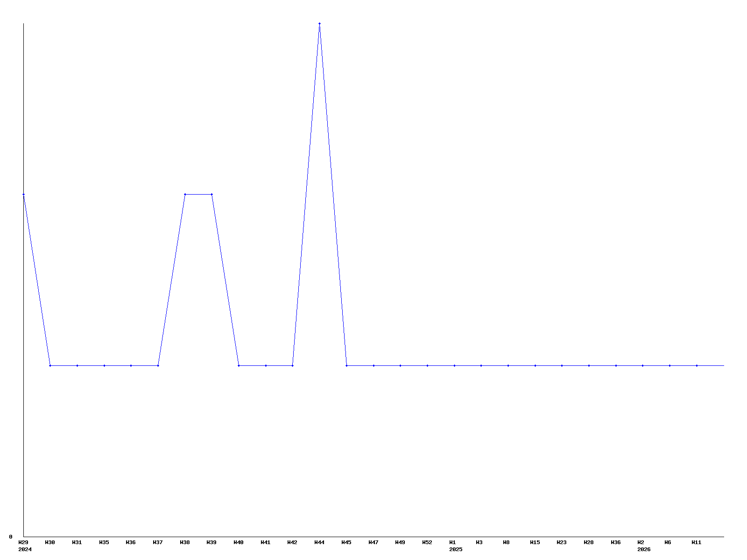The height and width of the screenshot is (560, 747).
Task: Select the data point above W40
Action: pyautogui.click(x=239, y=365)
